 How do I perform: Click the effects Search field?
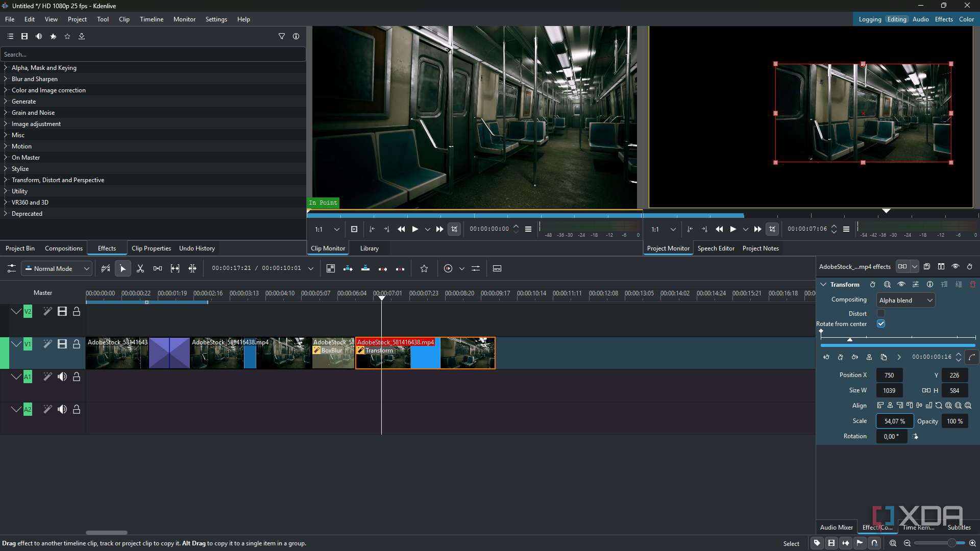[x=153, y=54]
